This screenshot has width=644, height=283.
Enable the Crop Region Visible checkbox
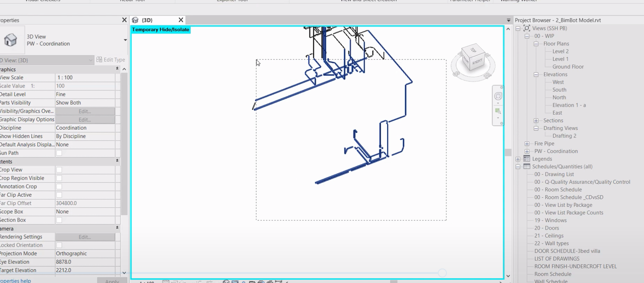pyautogui.click(x=59, y=178)
